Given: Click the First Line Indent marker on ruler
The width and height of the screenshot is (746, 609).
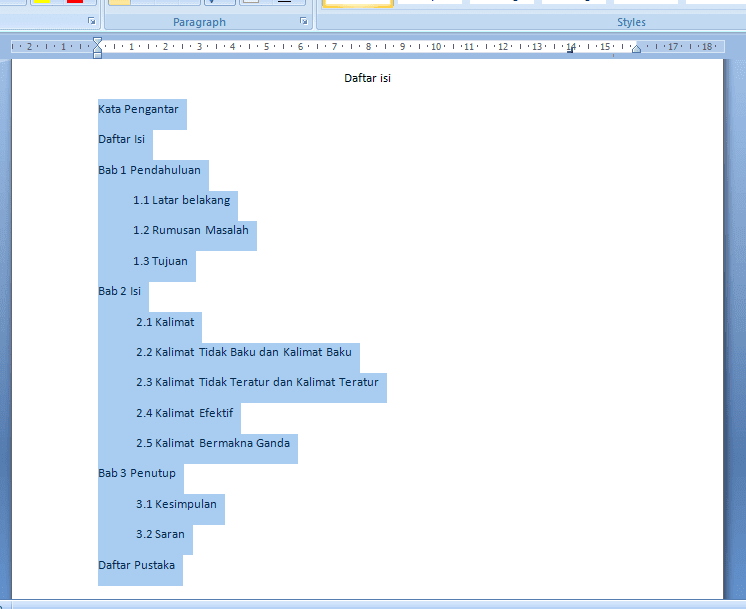Looking at the screenshot, I should pyautogui.click(x=98, y=41).
